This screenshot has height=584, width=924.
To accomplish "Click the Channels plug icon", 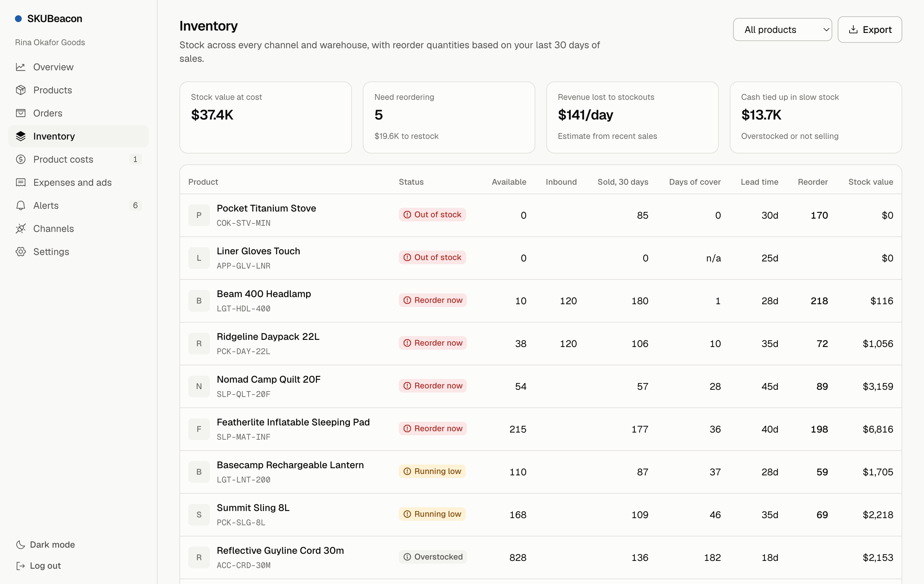I will coord(21,229).
